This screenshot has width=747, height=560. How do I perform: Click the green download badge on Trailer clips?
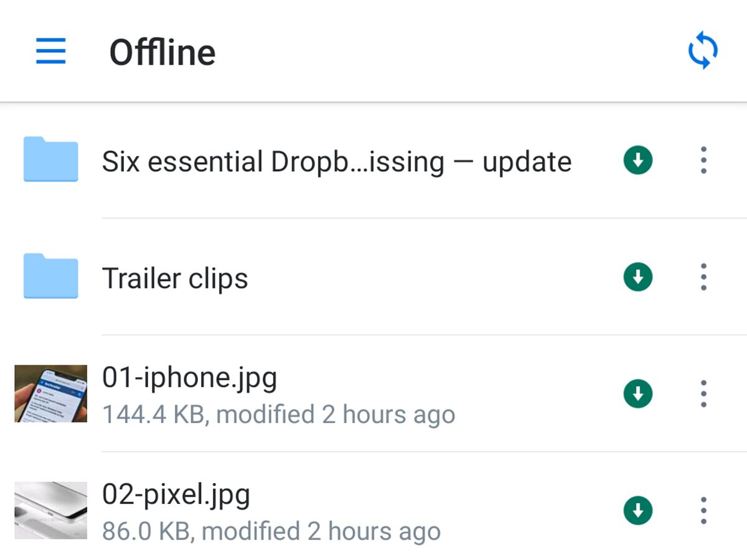637,277
